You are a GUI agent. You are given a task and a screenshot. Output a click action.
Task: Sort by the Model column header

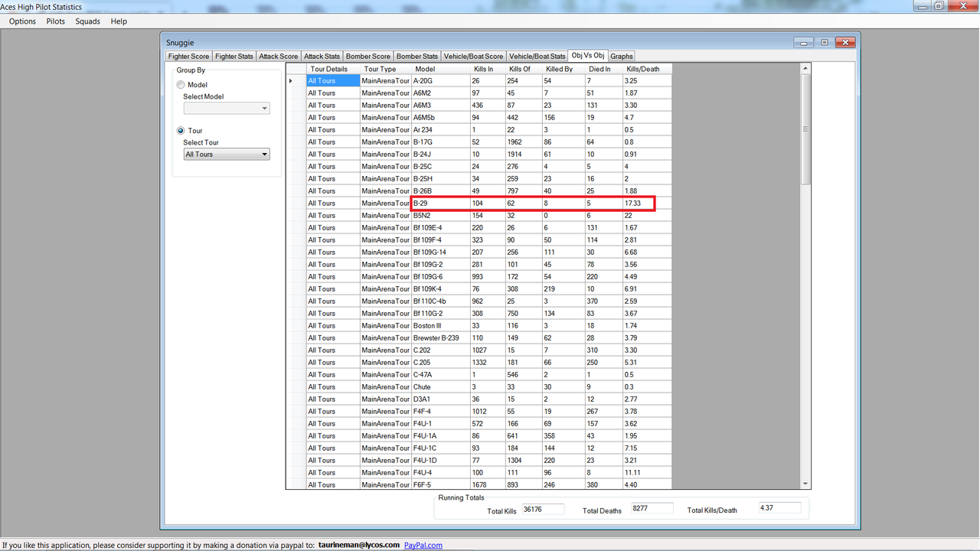point(440,69)
